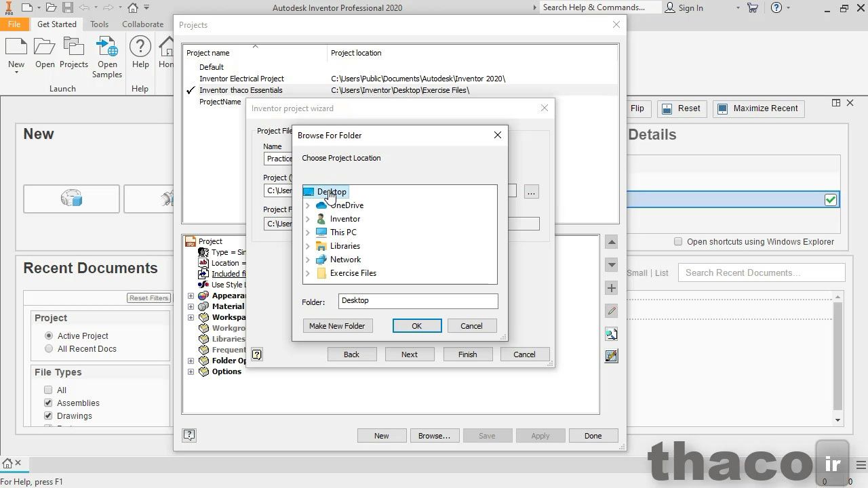Uncheck the Assemblies checkbox
The width and height of the screenshot is (868, 488).
48,403
